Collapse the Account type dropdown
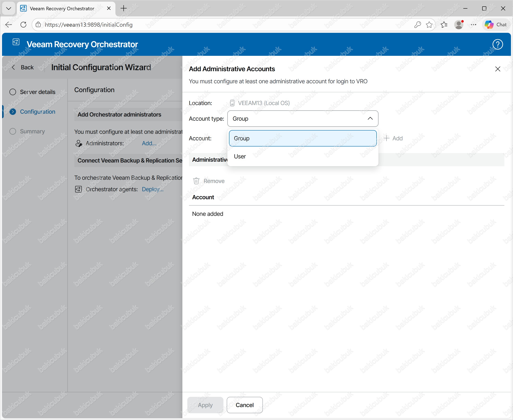Screen dimensions: 513x420 coord(370,119)
